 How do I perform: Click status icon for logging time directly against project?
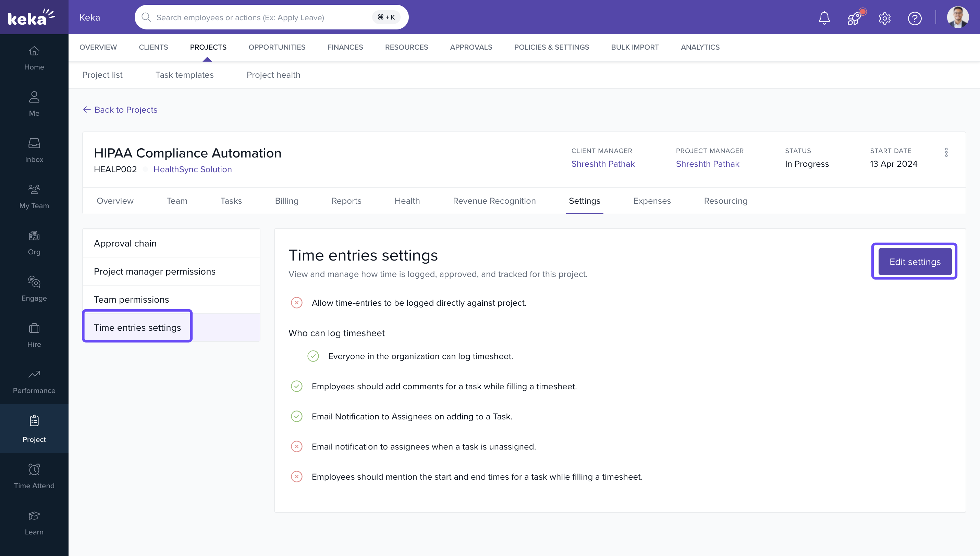click(x=296, y=303)
